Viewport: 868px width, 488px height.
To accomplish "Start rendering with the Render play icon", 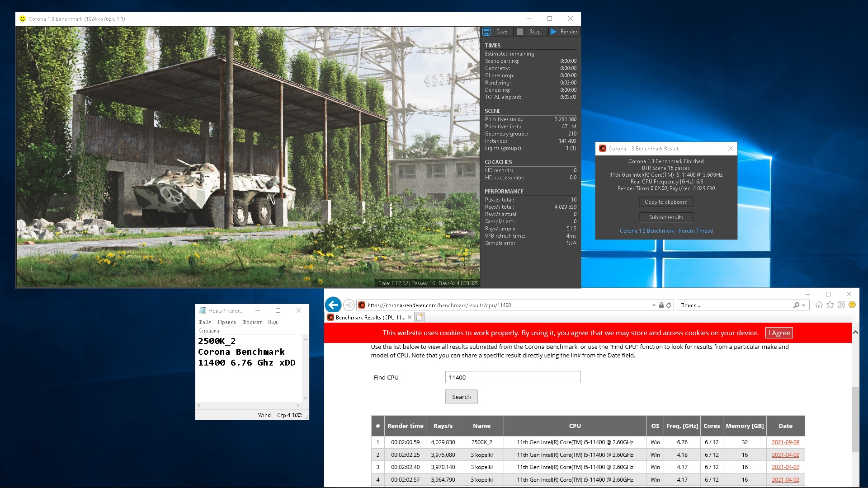I will point(554,32).
